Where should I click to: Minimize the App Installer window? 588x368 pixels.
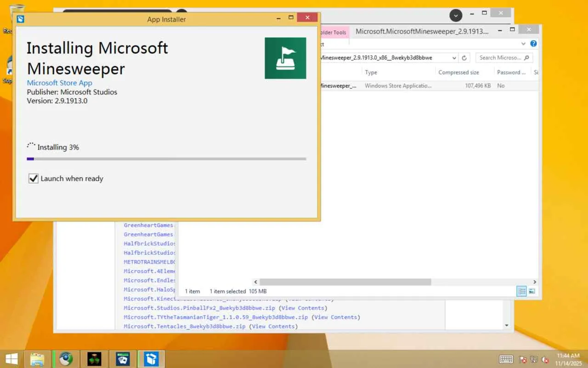point(279,17)
